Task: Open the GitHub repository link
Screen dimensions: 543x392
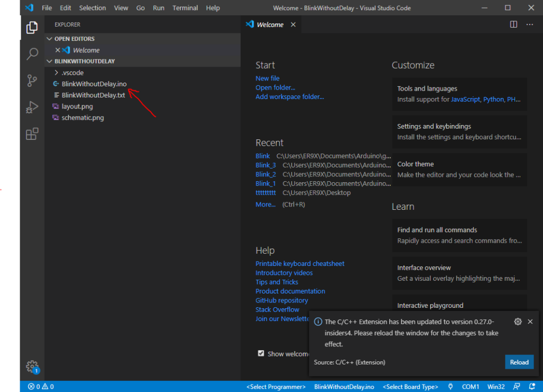Action: point(282,300)
